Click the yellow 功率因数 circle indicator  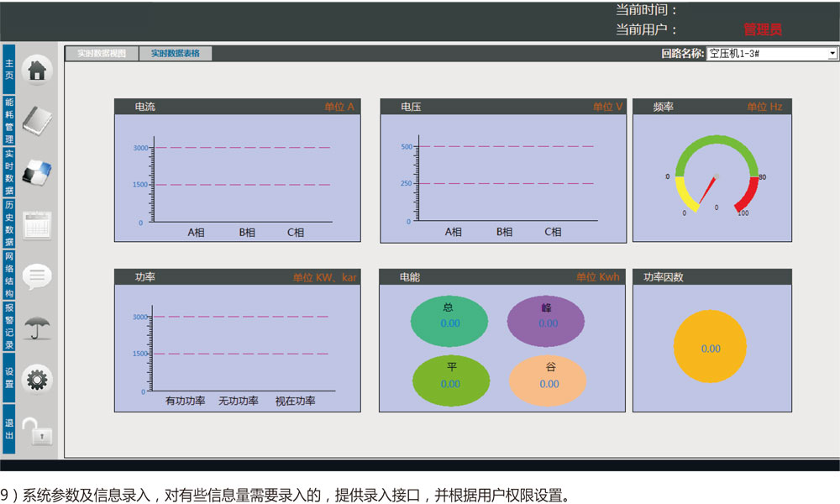[x=710, y=346]
